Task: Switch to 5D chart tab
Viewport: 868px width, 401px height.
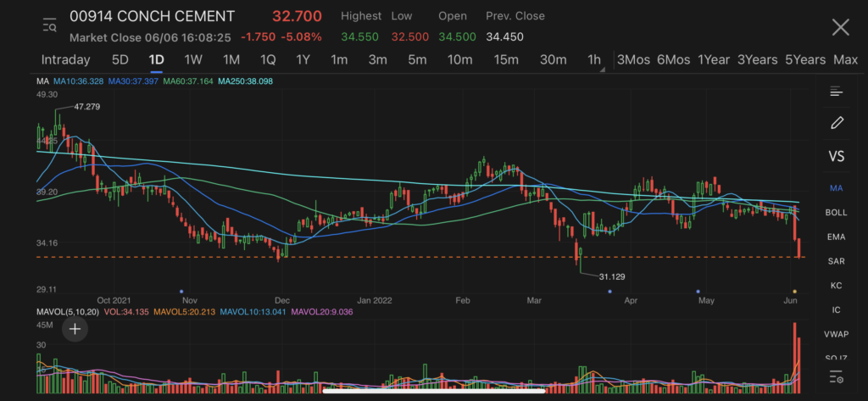Action: (120, 60)
